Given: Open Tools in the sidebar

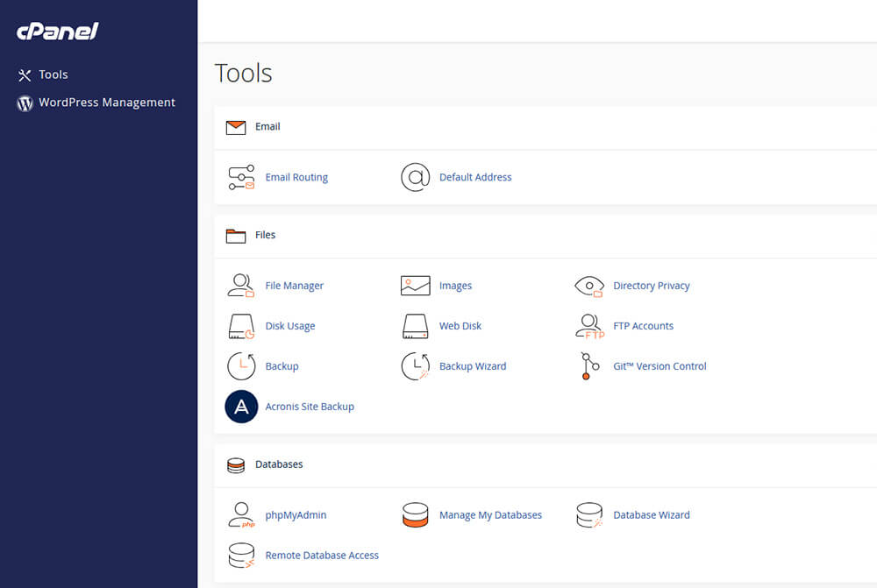Looking at the screenshot, I should pyautogui.click(x=53, y=74).
